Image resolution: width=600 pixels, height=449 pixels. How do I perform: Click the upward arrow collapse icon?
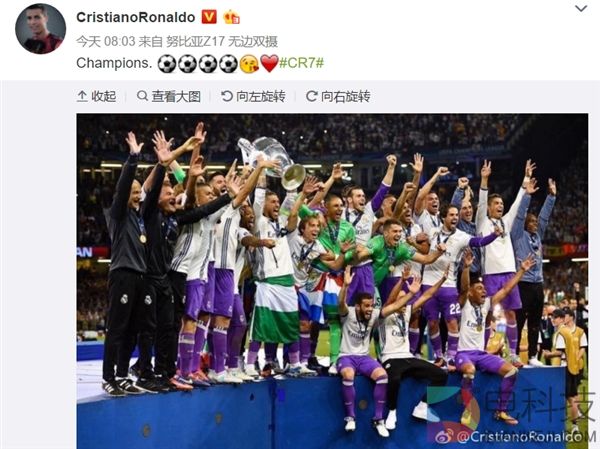(82, 96)
